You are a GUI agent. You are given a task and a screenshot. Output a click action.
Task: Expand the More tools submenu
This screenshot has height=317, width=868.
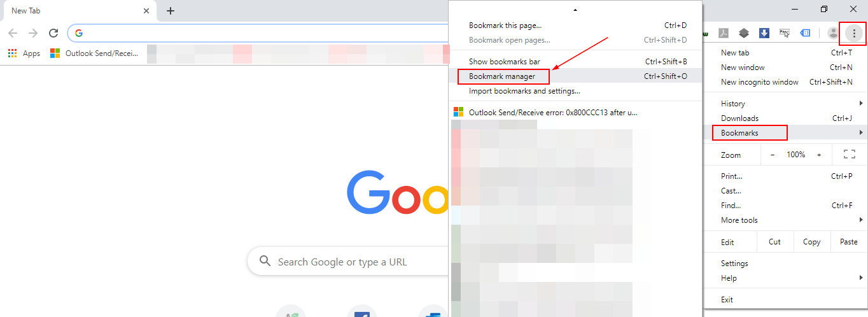tap(785, 220)
